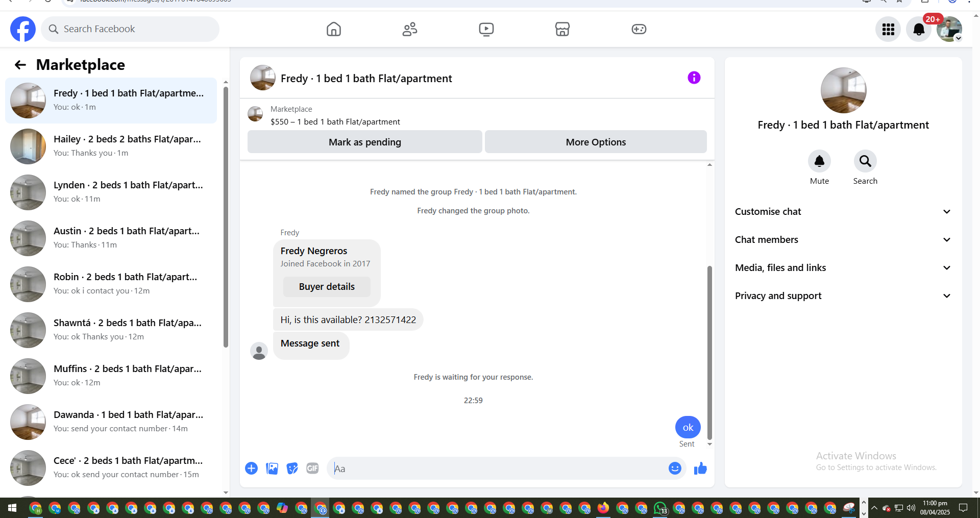Click the grey sender avatar beside Message sent
The image size is (980, 518).
(259, 351)
